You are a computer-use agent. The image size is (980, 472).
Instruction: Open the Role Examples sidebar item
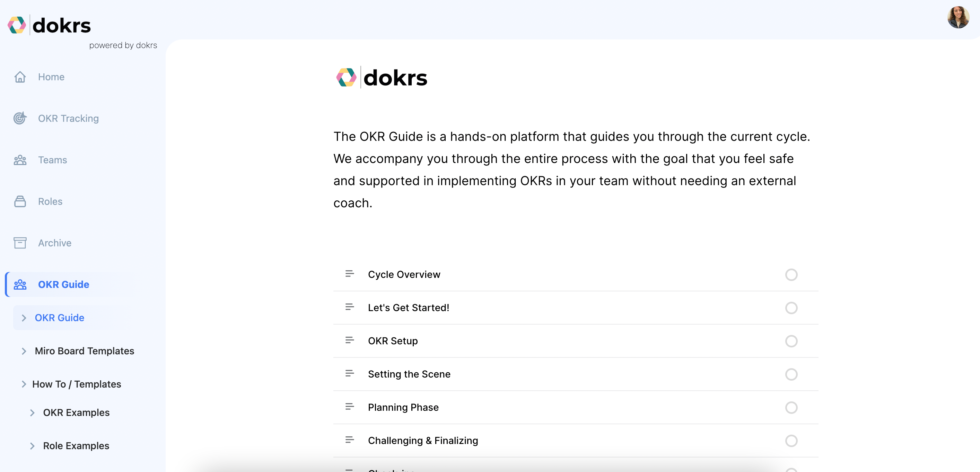coord(76,446)
